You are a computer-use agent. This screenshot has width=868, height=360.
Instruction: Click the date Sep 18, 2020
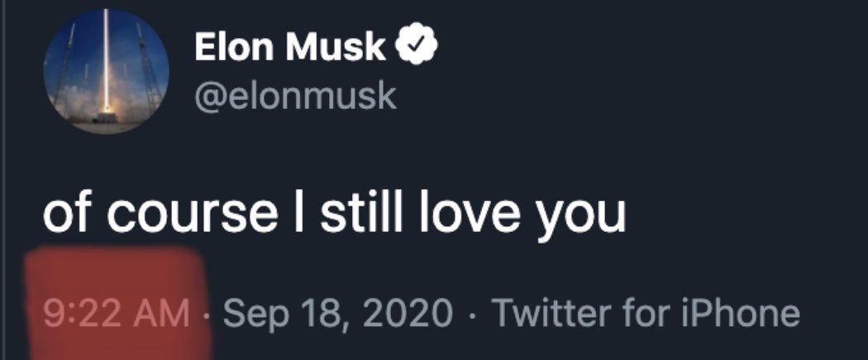click(338, 314)
